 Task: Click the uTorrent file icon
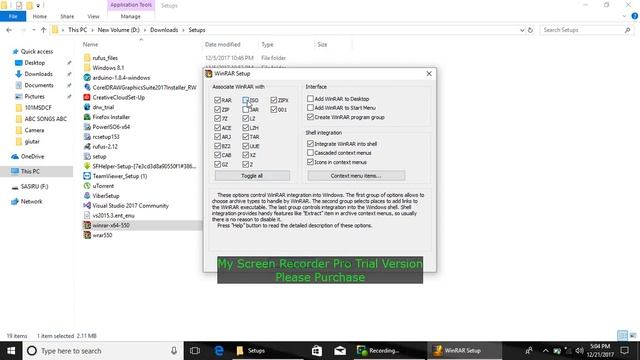[87, 186]
